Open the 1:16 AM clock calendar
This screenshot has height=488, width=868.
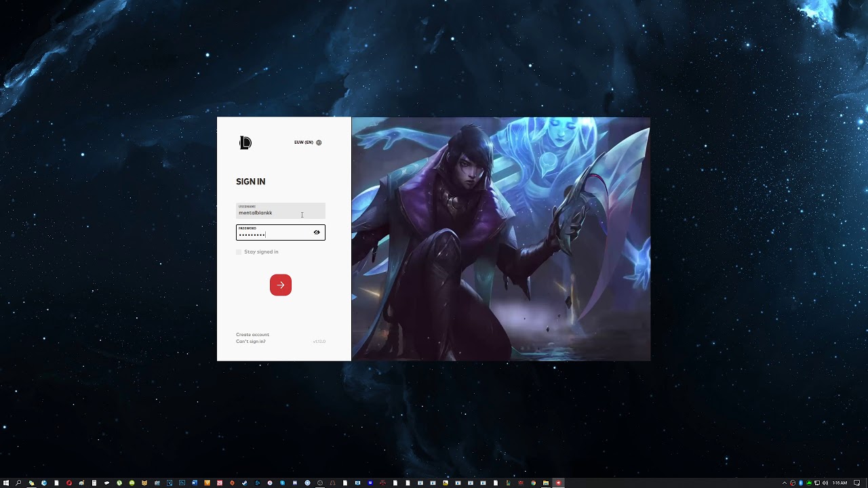(840, 483)
